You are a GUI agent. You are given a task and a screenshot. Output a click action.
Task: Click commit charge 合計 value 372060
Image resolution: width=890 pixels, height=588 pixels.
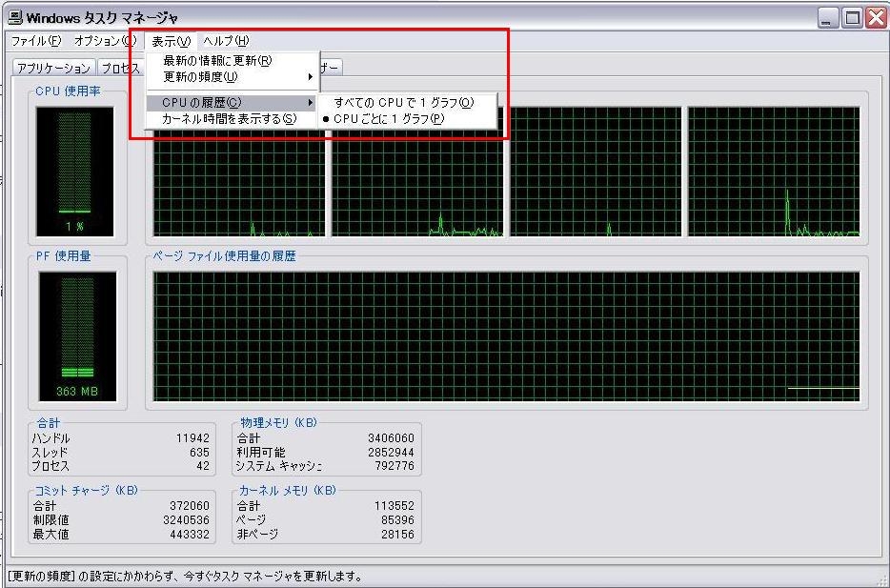[x=189, y=506]
